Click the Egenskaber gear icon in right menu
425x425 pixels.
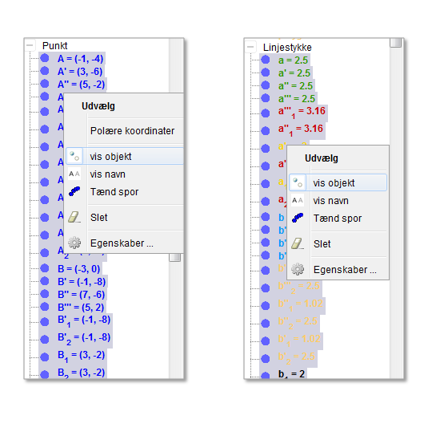(297, 269)
